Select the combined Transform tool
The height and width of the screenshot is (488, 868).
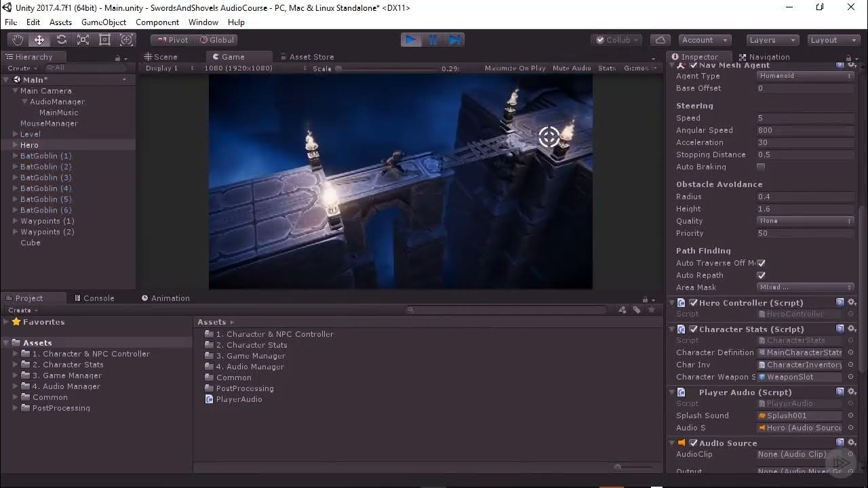tap(126, 40)
